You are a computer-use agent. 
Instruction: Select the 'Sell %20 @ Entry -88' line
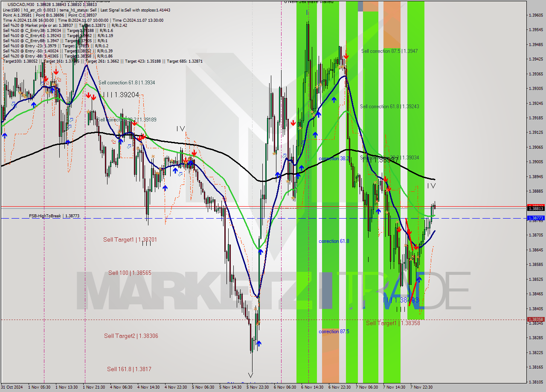tap(58, 56)
